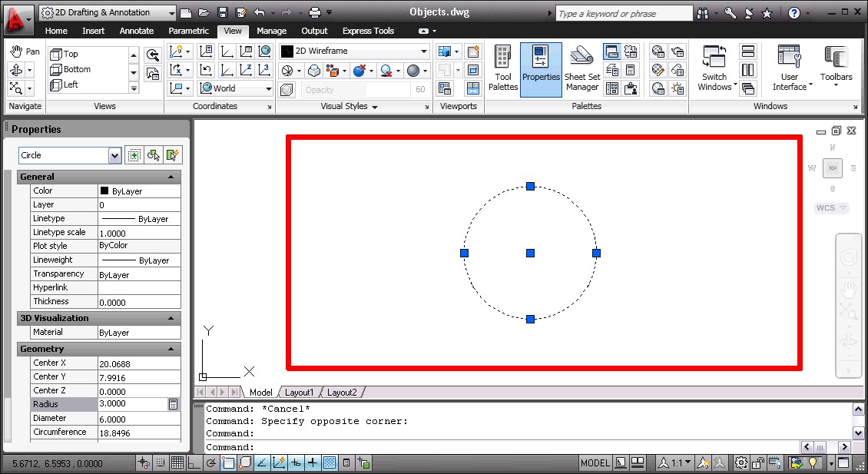
Task: Open the Layout2 tab
Action: [x=342, y=392]
